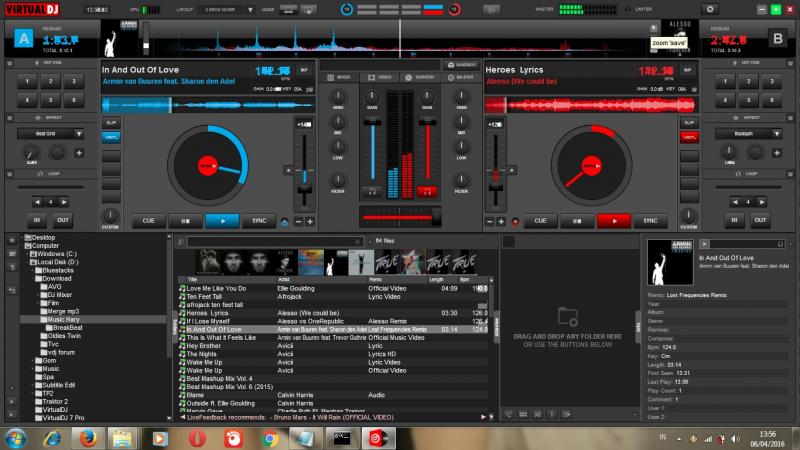This screenshot has height=450, width=800.
Task: Click the deck A key lock icon
Action: (284, 221)
